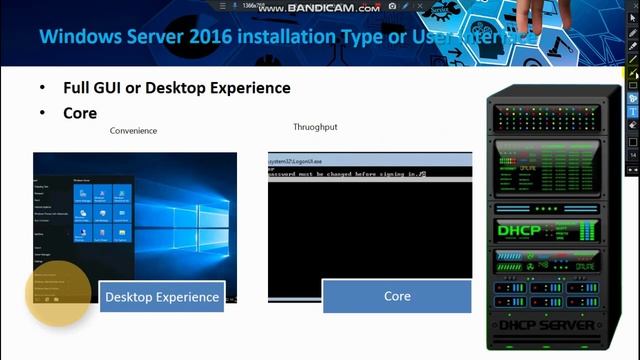Select the pencil drawing tool

click(x=633, y=33)
